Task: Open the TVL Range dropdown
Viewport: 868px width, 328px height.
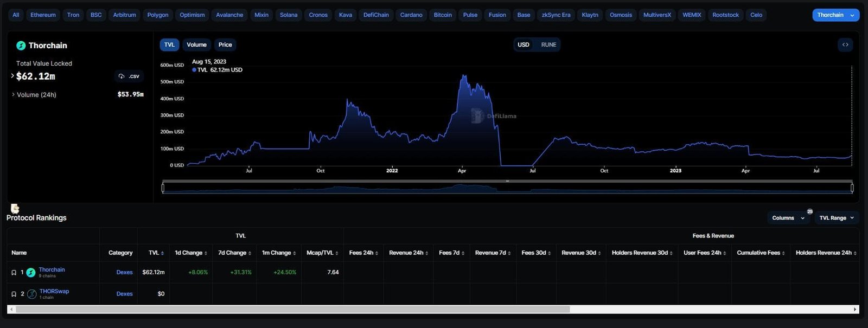Action: click(837, 218)
